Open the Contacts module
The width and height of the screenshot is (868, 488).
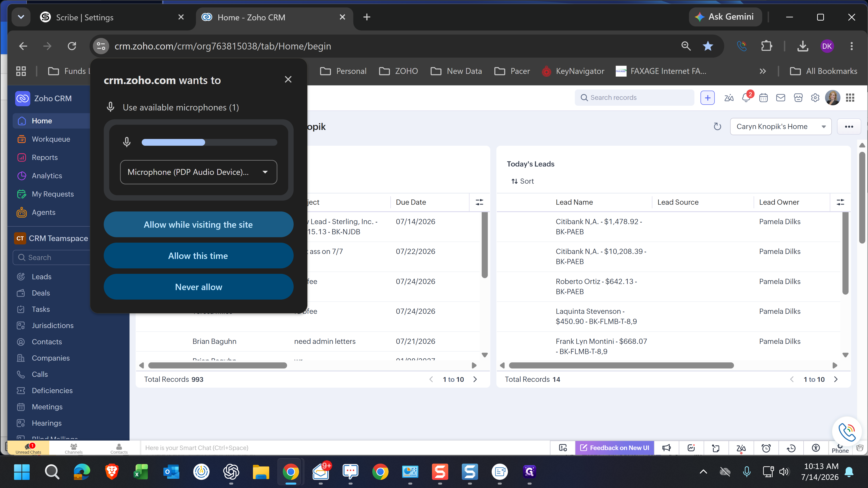(x=47, y=342)
